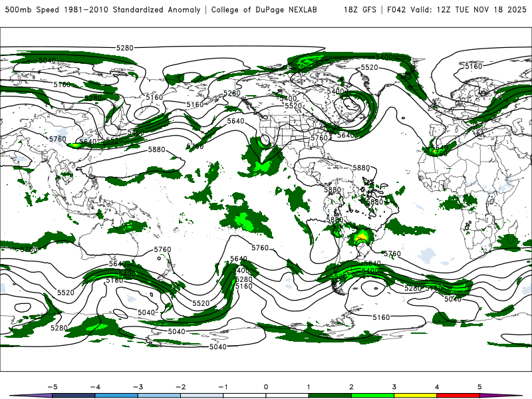
Task: Select the dark navy -5-to--4 legend segment
Action: click(x=74, y=396)
